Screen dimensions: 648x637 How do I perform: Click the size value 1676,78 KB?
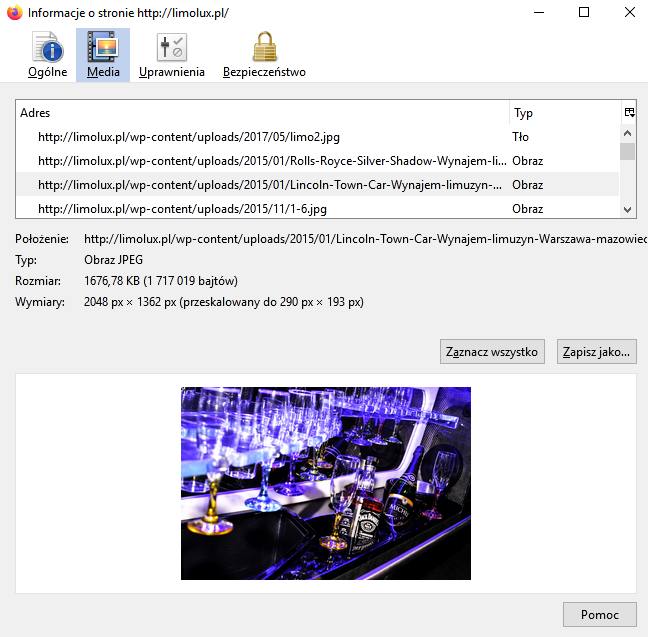161,281
